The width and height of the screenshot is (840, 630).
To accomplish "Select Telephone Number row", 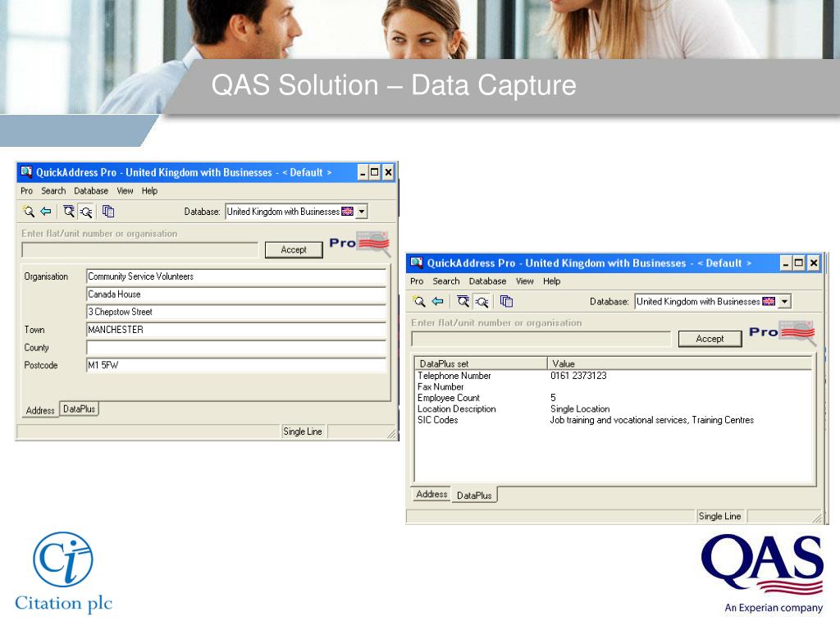I will [x=614, y=376].
